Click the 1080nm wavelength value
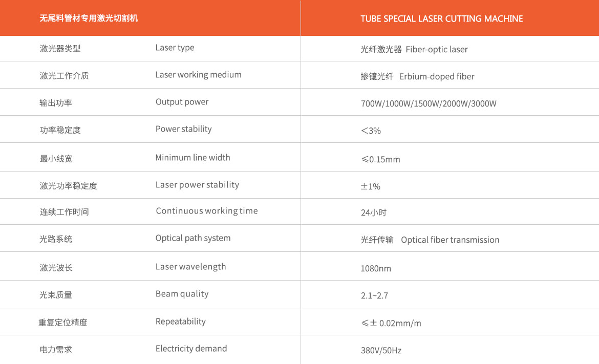 click(x=376, y=268)
